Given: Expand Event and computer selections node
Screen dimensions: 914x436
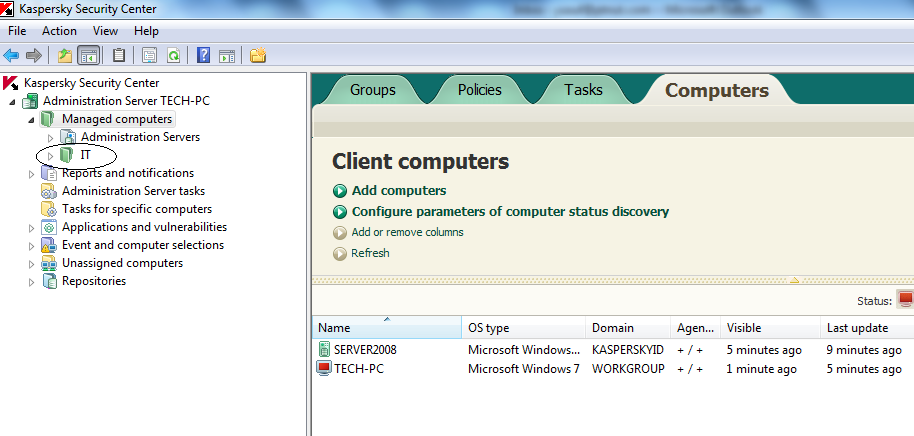Looking at the screenshot, I should tap(32, 246).
